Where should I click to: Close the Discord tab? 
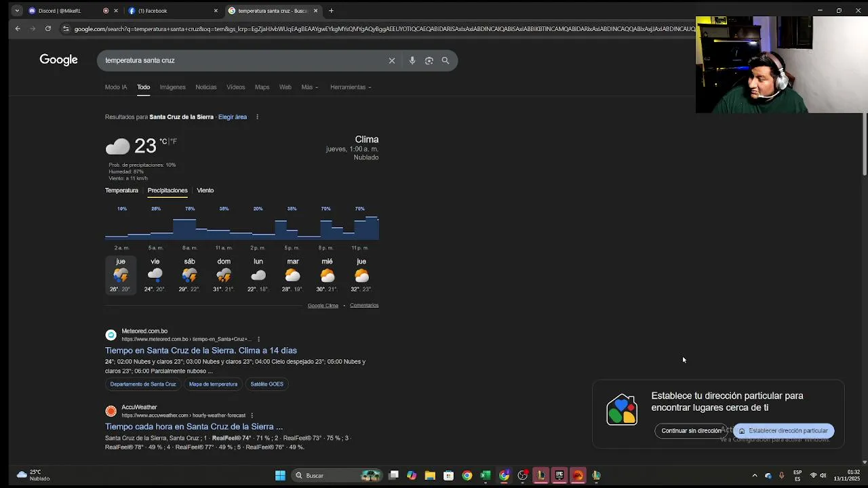pyautogui.click(x=116, y=11)
